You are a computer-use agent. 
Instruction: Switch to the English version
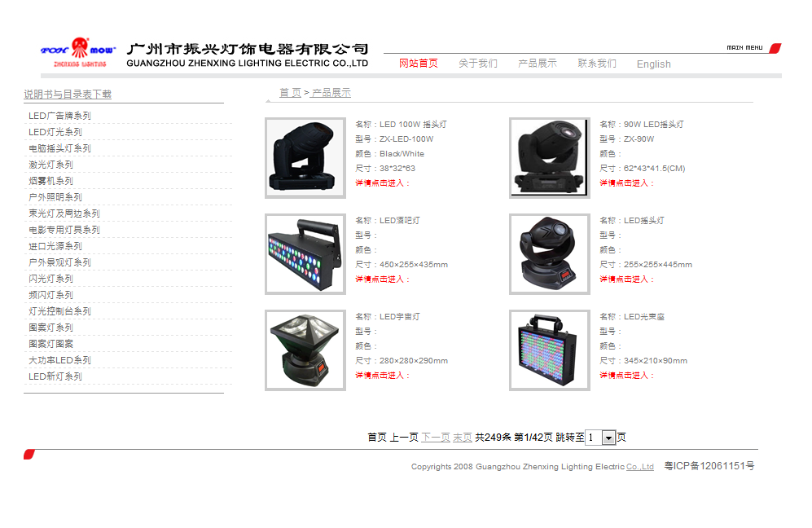pos(653,64)
